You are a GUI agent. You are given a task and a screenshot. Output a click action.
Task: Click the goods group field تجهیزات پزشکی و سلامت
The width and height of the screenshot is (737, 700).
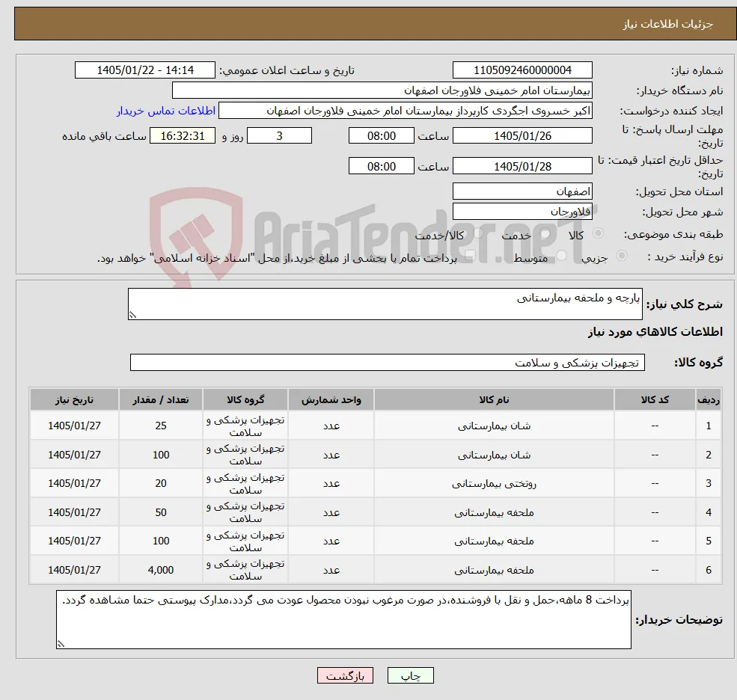[x=388, y=362]
